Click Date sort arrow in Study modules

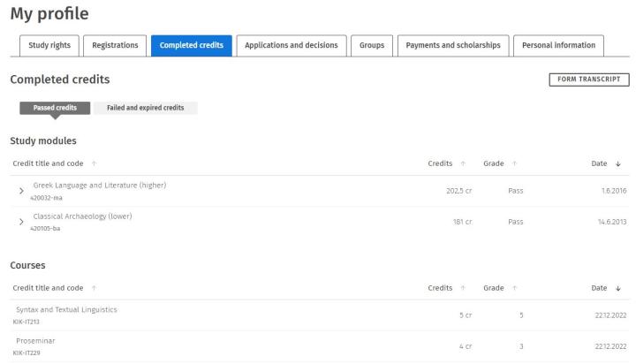pos(617,163)
